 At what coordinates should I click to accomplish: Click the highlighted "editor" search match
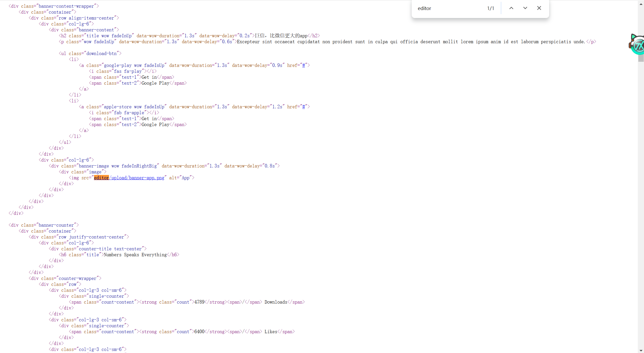point(101,178)
